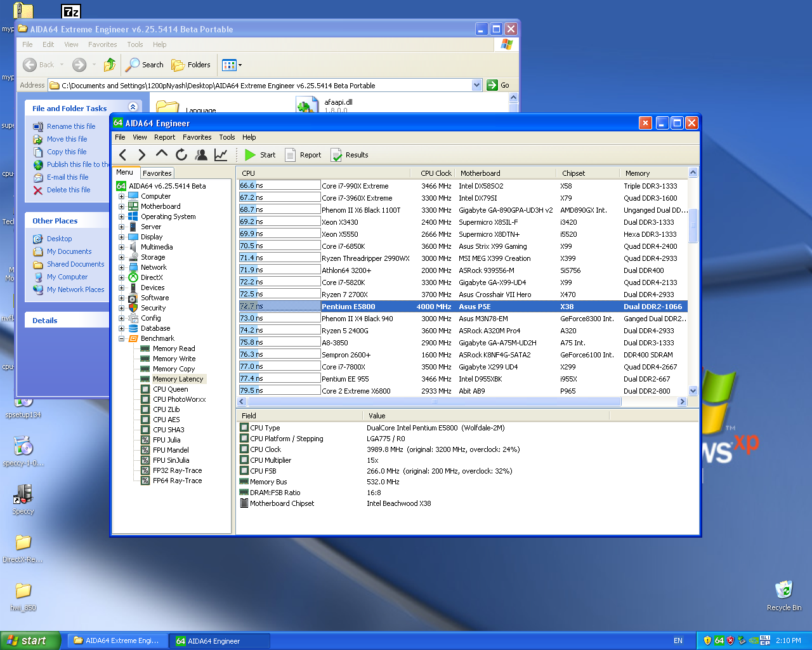
Task: Open the AIDA64 Engineer File menu
Action: (x=120, y=137)
